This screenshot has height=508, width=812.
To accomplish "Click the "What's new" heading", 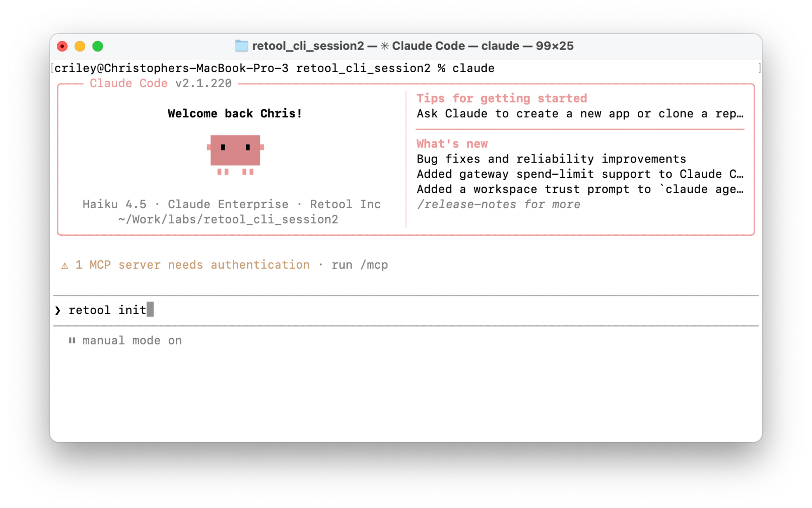I will [452, 144].
